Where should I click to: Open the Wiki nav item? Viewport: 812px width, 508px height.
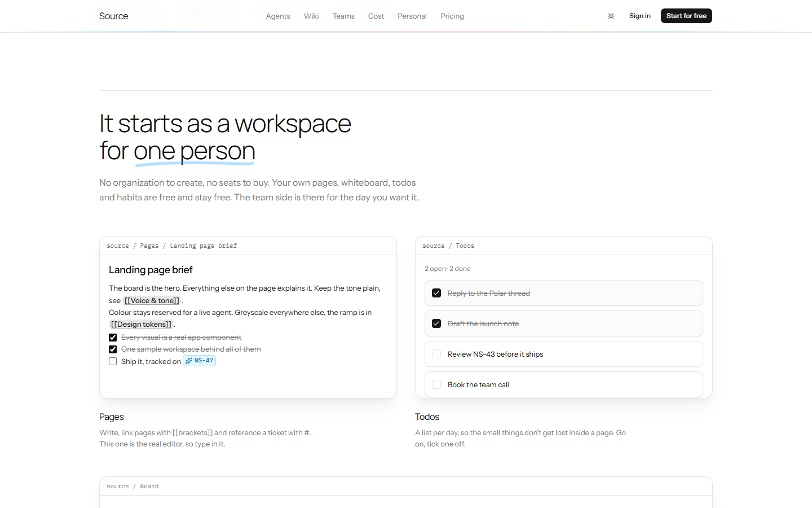[311, 16]
